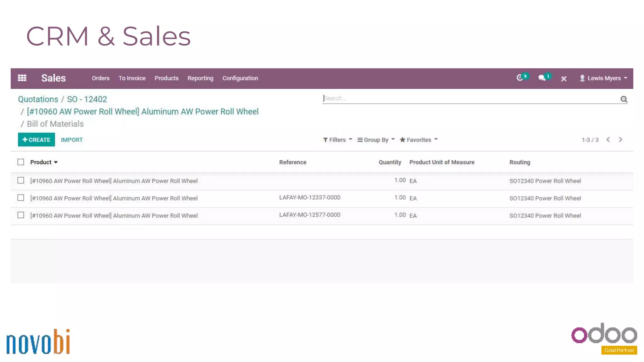This screenshot has width=644, height=362.
Task: Sort by Product Unit of Measure header
Action: click(x=442, y=162)
